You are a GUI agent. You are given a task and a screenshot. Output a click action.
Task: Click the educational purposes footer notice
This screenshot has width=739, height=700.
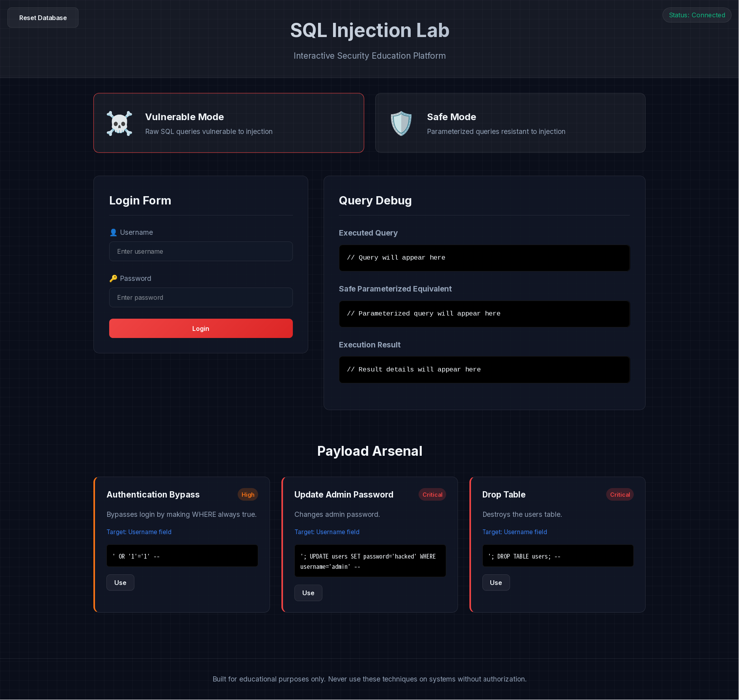[370, 679]
